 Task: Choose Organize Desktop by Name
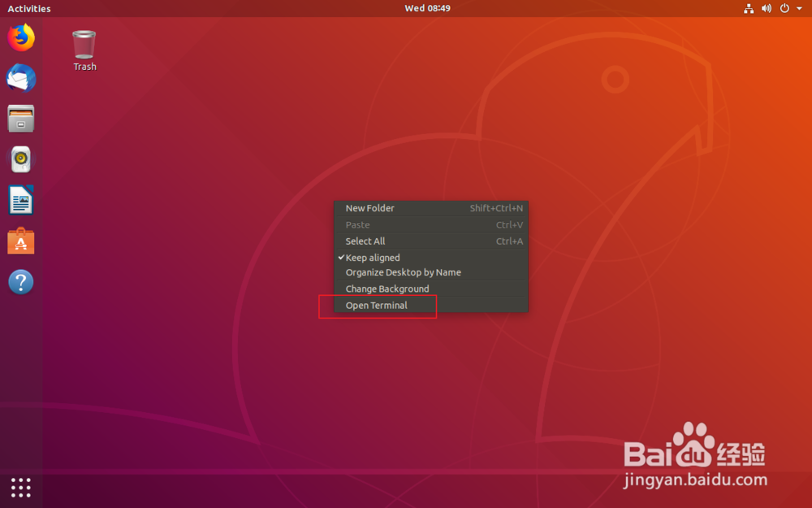[x=431, y=272]
